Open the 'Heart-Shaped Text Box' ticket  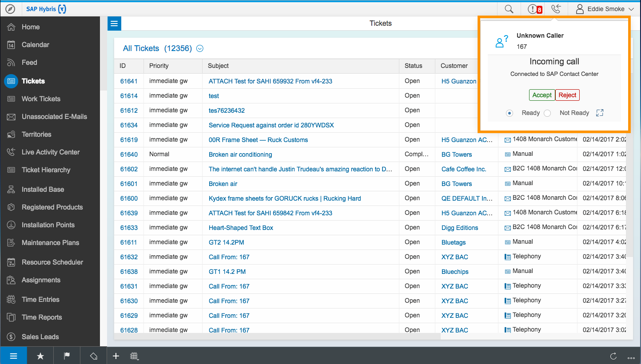pyautogui.click(x=241, y=228)
